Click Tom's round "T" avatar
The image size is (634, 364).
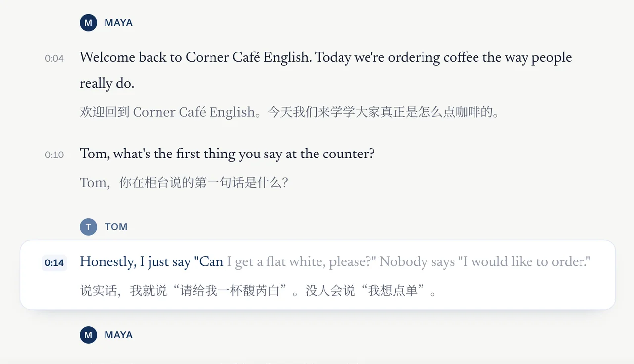click(88, 227)
